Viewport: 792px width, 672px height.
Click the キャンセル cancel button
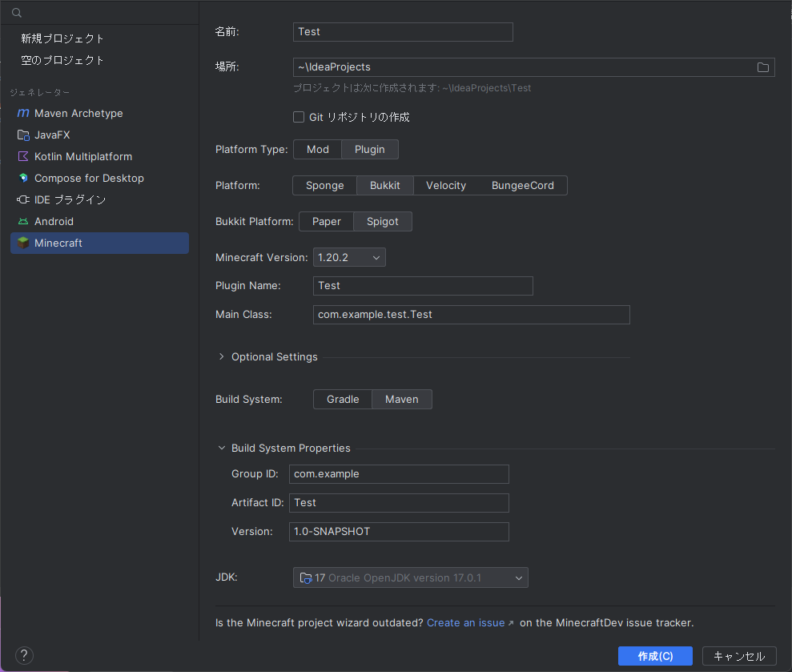(739, 656)
